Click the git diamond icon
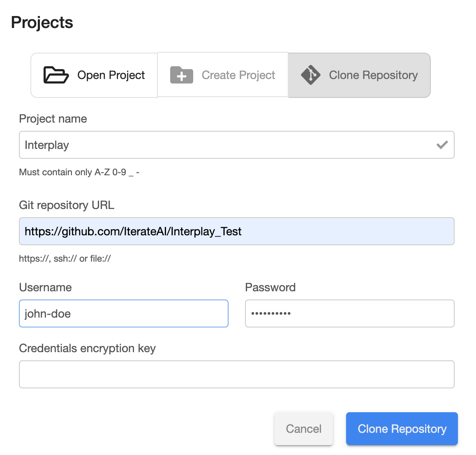Viewport: 476px width, 455px height. click(311, 75)
